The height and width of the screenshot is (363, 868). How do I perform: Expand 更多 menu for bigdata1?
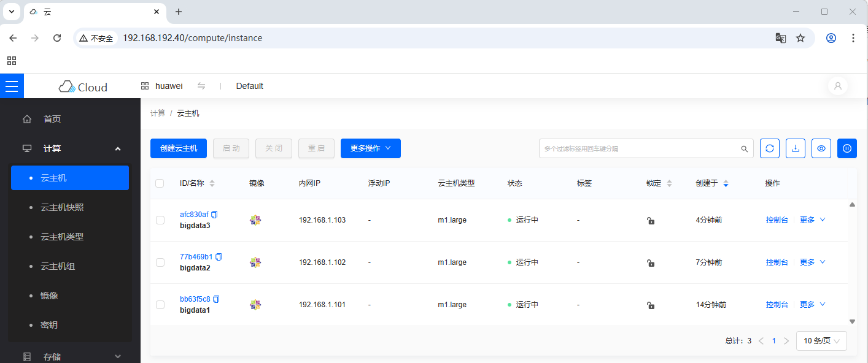[x=813, y=304]
